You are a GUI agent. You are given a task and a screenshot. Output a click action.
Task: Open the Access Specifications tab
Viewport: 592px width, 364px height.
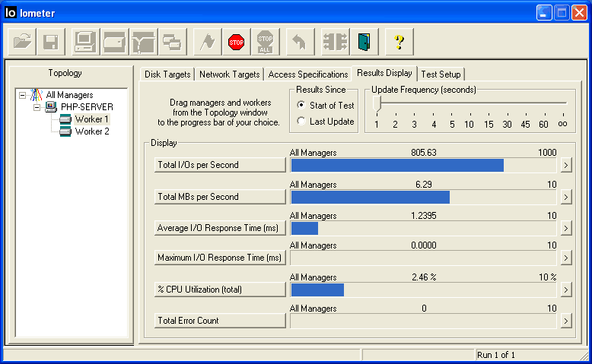(x=308, y=74)
